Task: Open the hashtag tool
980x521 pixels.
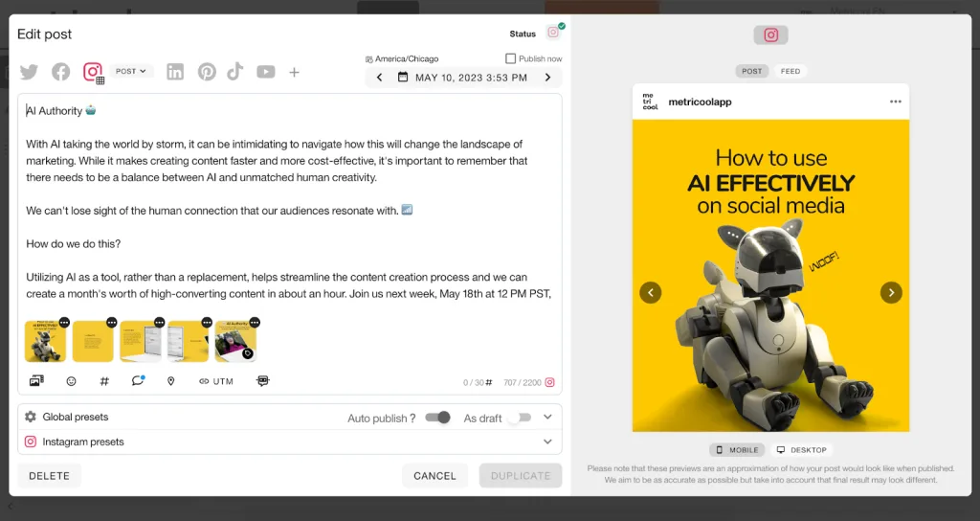Action: click(x=104, y=381)
